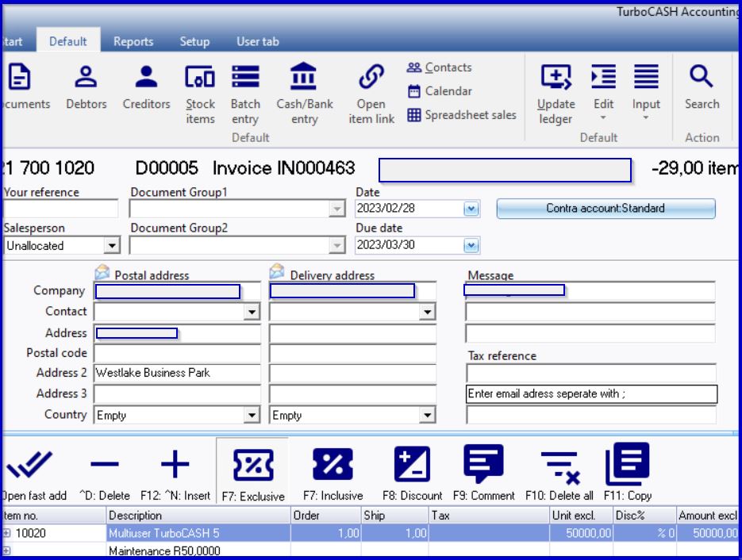Click the Contra account:Standard button
Viewport: 742px width, 560px height.
[x=606, y=209]
